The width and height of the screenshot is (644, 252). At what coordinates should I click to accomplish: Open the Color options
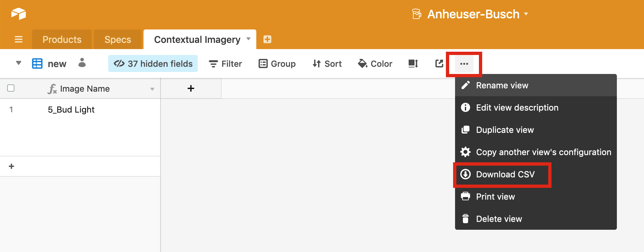click(375, 63)
